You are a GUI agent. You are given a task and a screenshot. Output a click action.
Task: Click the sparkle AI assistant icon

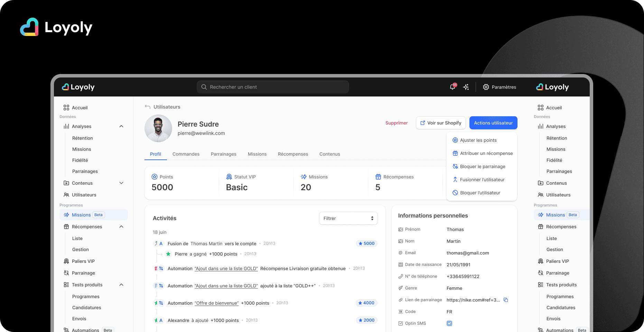tap(466, 87)
